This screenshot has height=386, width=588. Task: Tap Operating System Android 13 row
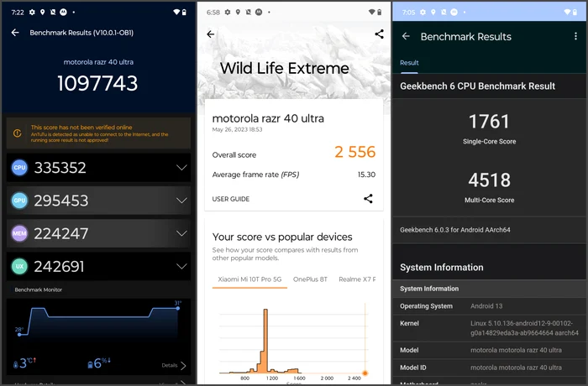coord(490,306)
